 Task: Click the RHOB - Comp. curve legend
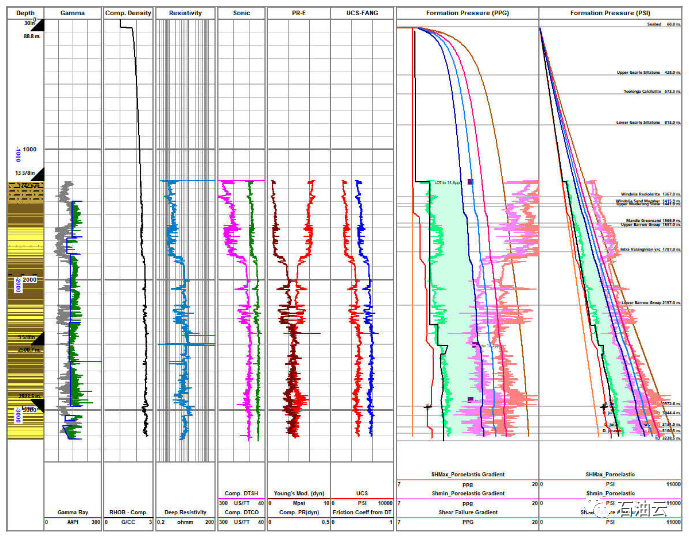(128, 511)
